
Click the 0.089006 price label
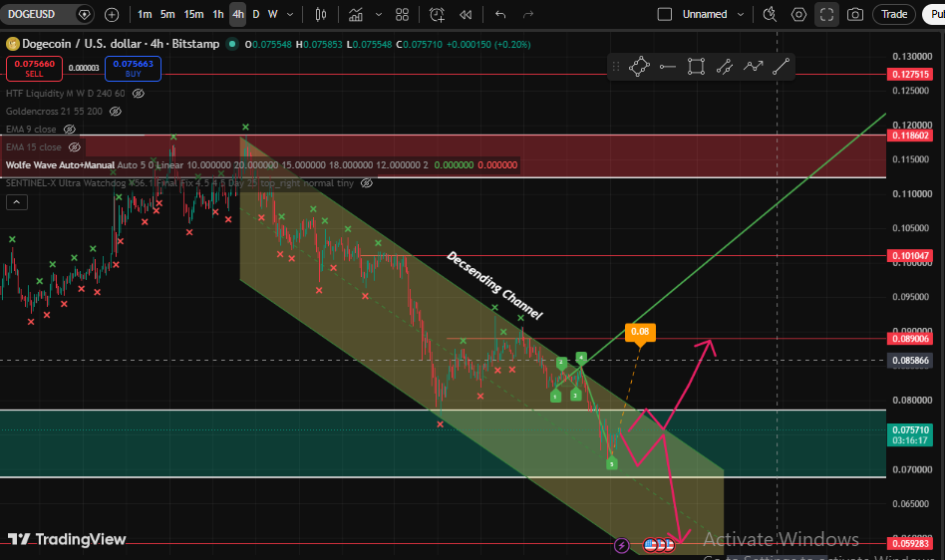[910, 339]
